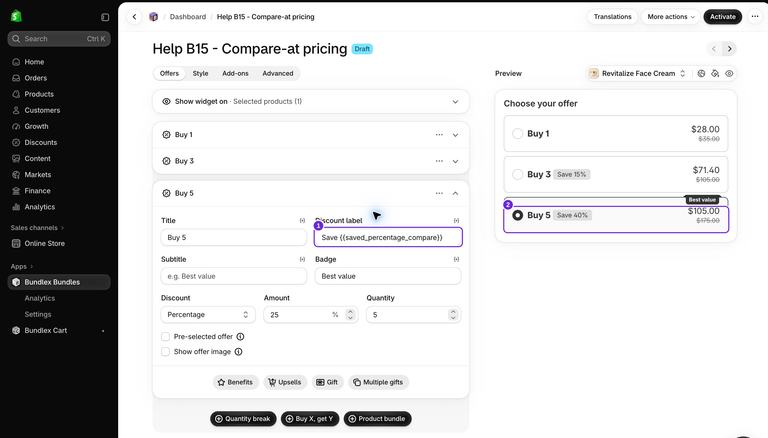768x438 pixels.
Task: Go to previous offer with left arrow
Action: (x=714, y=49)
